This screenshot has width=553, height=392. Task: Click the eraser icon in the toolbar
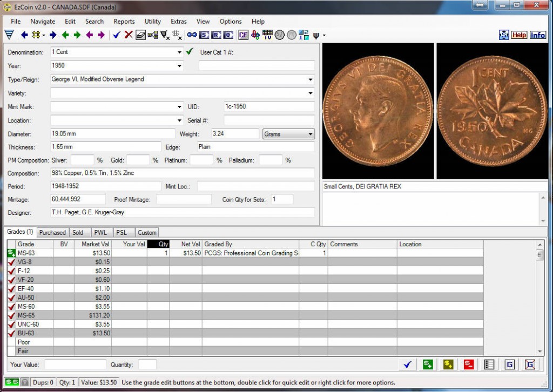pos(140,35)
